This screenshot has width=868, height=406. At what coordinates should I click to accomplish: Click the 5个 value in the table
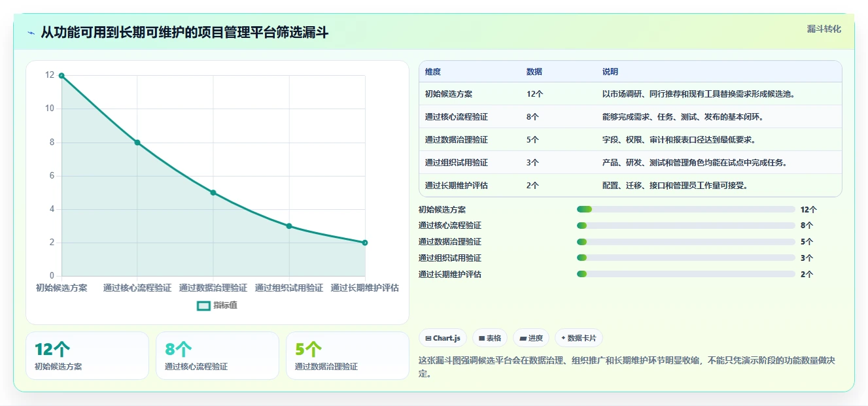click(532, 140)
